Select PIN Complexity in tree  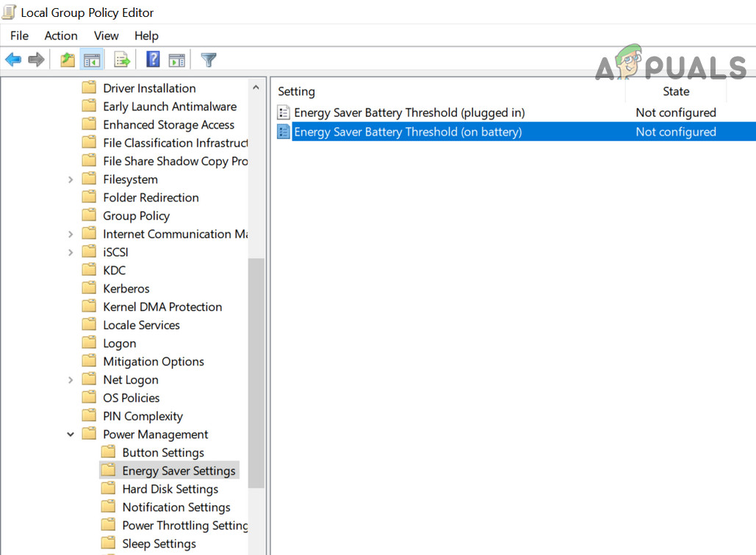pyautogui.click(x=143, y=416)
